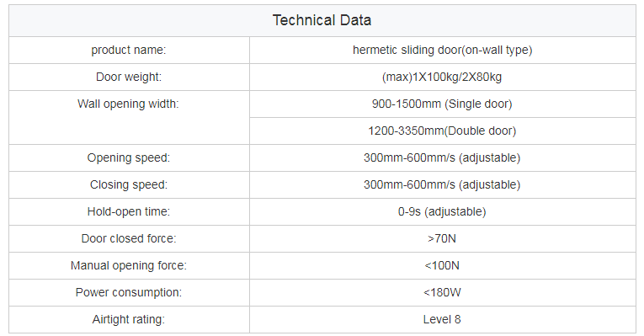The width and height of the screenshot is (644, 336).
Task: Click the '900-1500mm (Single door)' cell
Action: (442, 104)
